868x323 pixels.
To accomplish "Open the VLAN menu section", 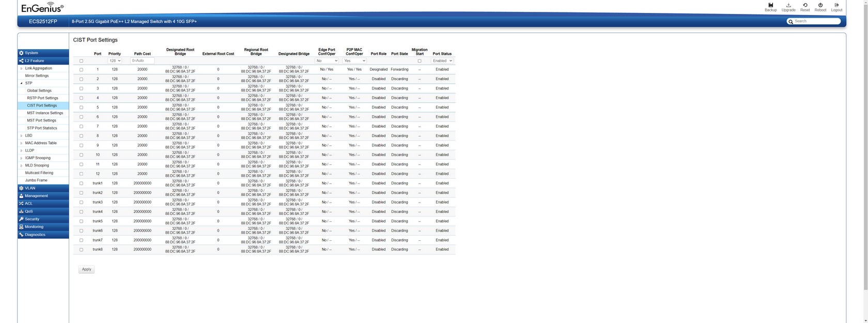I will point(43,188).
